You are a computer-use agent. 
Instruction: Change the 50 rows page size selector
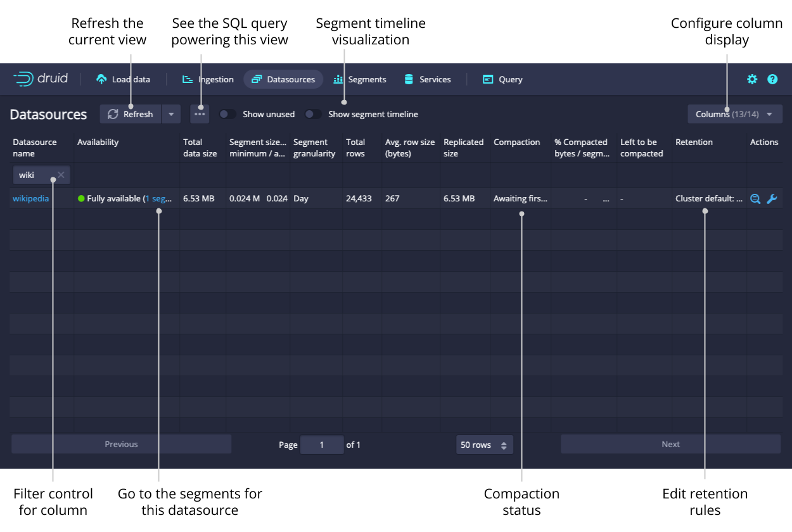pos(484,445)
